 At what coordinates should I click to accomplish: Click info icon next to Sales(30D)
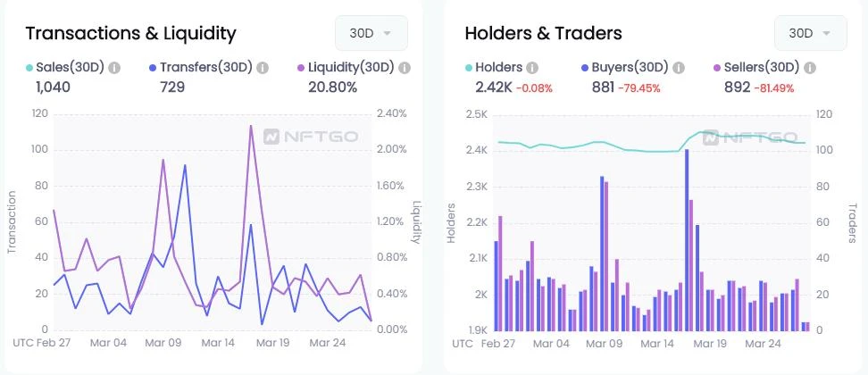114,68
